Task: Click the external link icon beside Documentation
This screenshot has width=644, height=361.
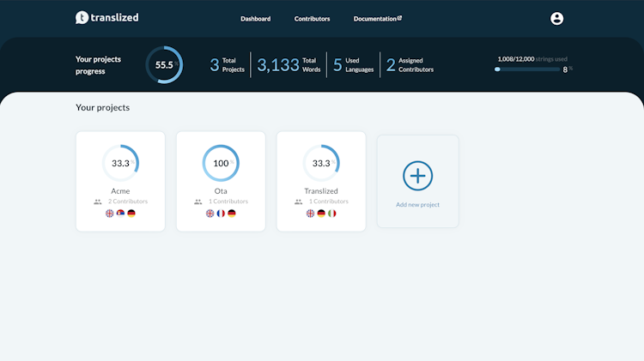Action: 399,18
